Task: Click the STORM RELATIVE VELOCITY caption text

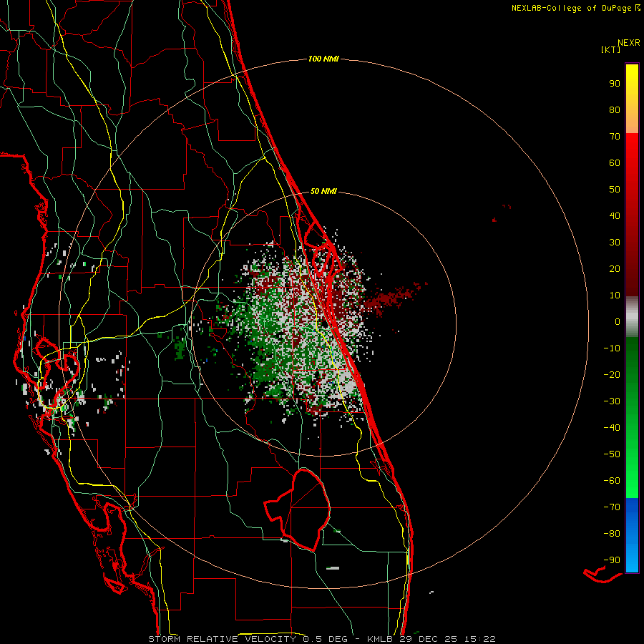Action: coord(222,639)
